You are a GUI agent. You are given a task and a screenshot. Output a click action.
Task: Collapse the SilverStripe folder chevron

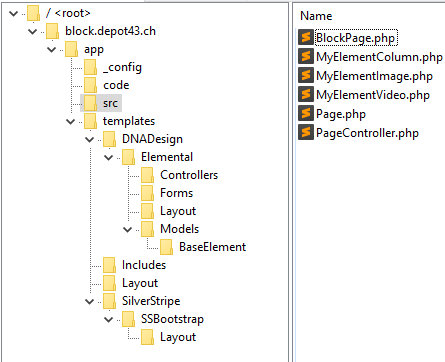coord(90,302)
